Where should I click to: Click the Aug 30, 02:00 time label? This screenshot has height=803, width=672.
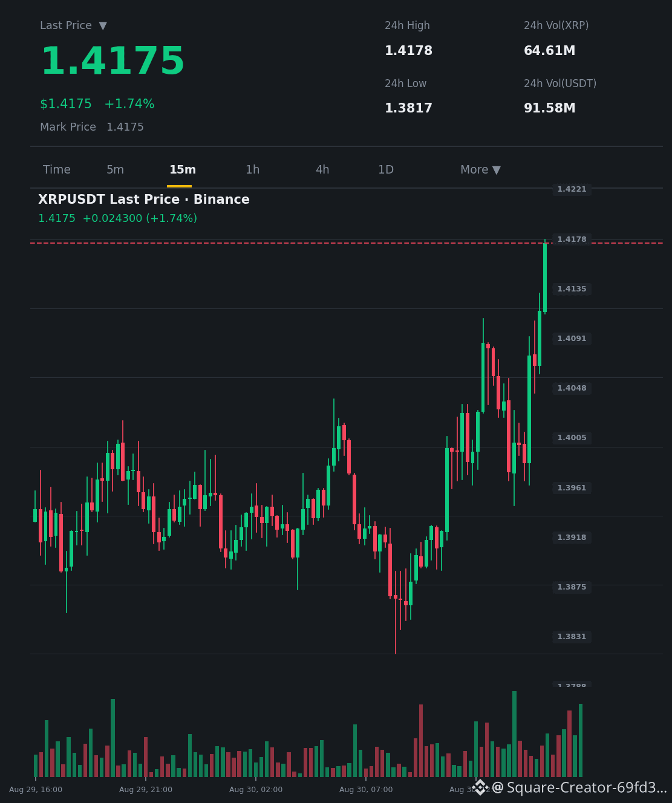(256, 790)
